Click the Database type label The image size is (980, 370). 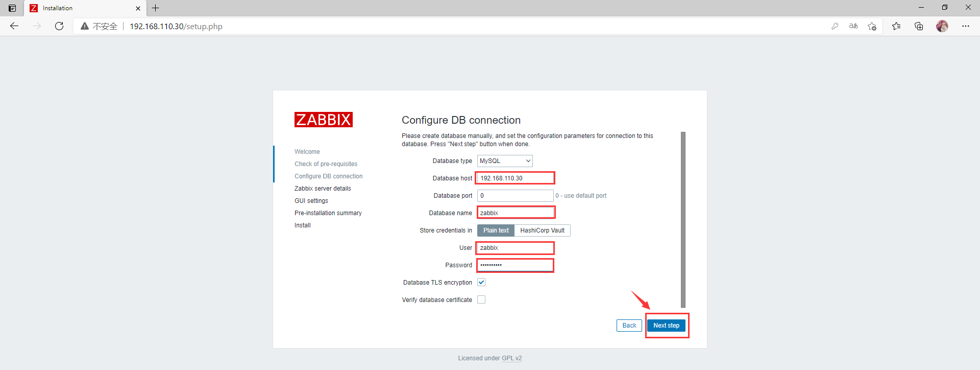click(x=452, y=161)
